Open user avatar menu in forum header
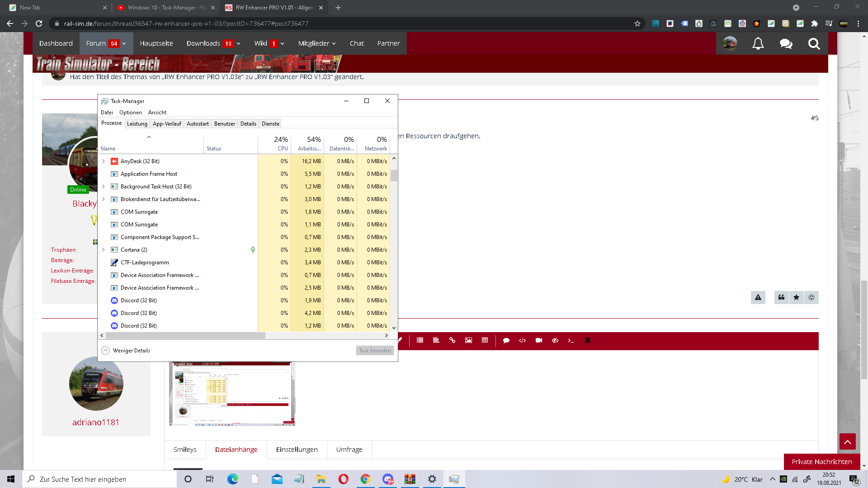 (730, 43)
